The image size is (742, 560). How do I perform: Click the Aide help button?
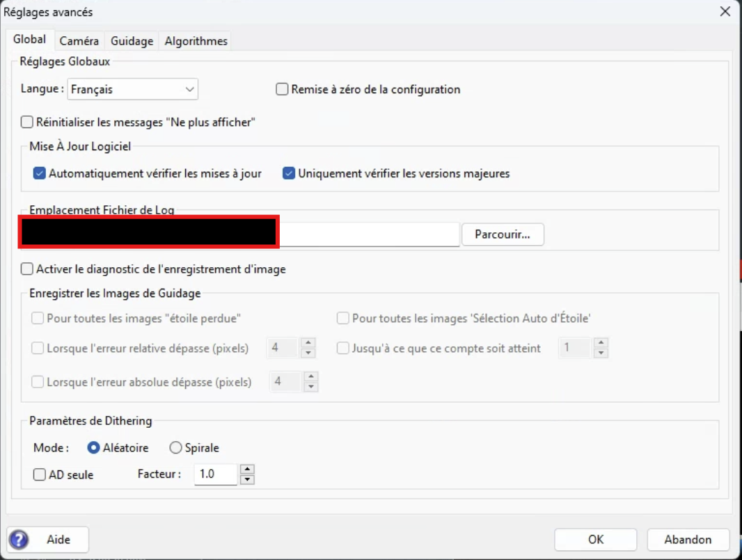48,540
